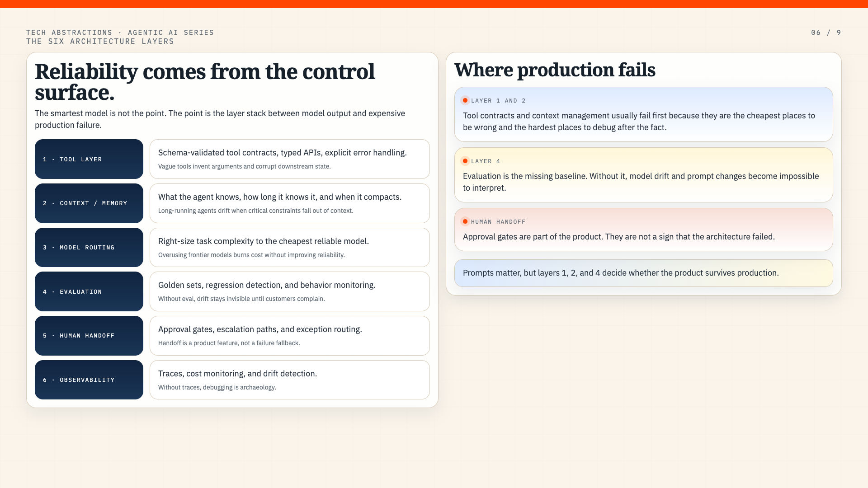Click the right-size task complexity card

pyautogui.click(x=290, y=247)
